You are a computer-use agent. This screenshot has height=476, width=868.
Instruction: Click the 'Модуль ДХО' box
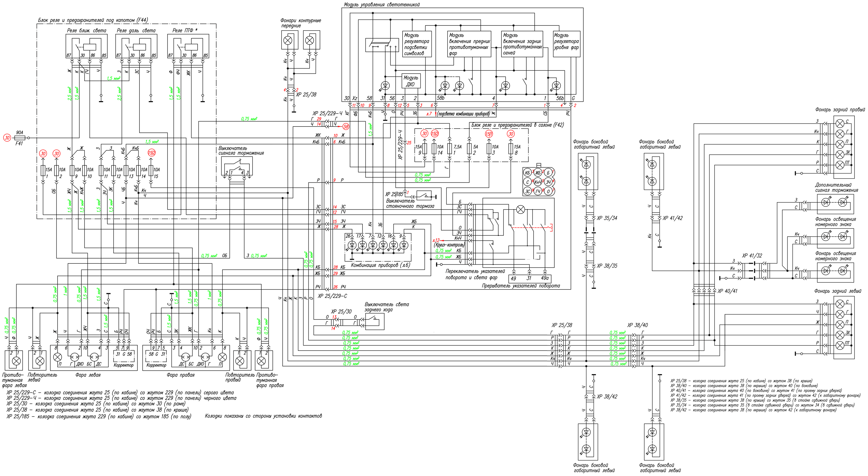click(x=411, y=81)
